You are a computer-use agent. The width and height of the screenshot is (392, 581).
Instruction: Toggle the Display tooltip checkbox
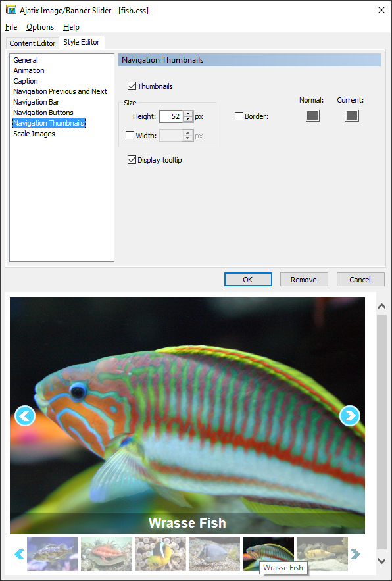tap(132, 160)
